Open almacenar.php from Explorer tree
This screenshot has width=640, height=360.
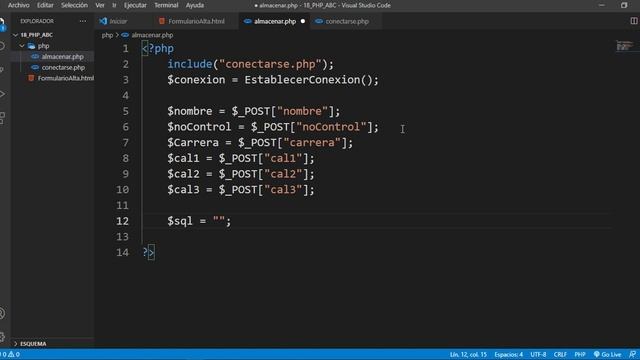point(62,57)
